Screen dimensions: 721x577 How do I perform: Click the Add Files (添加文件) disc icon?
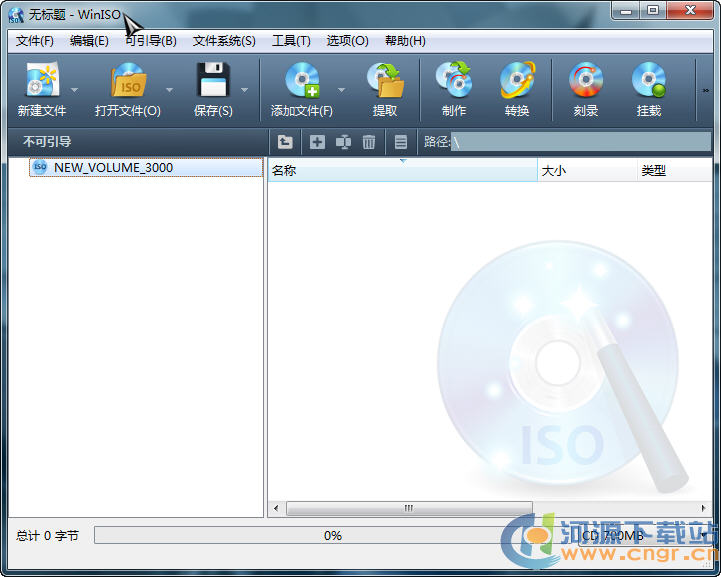click(301, 81)
